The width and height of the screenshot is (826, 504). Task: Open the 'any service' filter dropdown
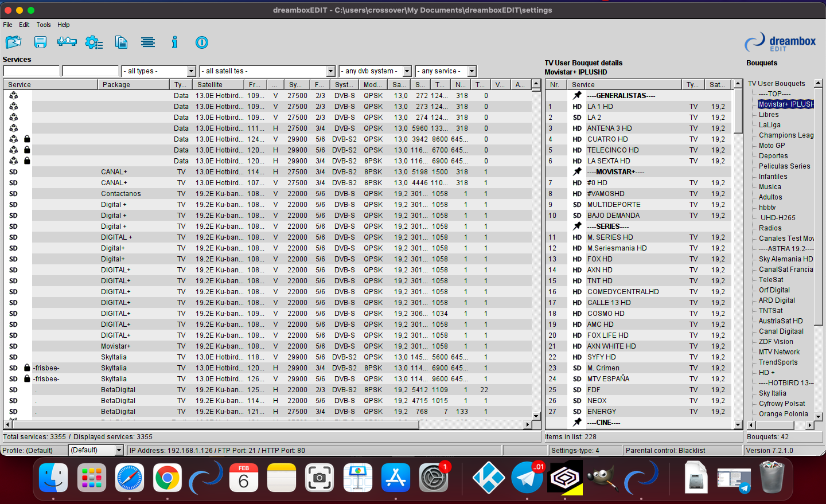pyautogui.click(x=472, y=71)
